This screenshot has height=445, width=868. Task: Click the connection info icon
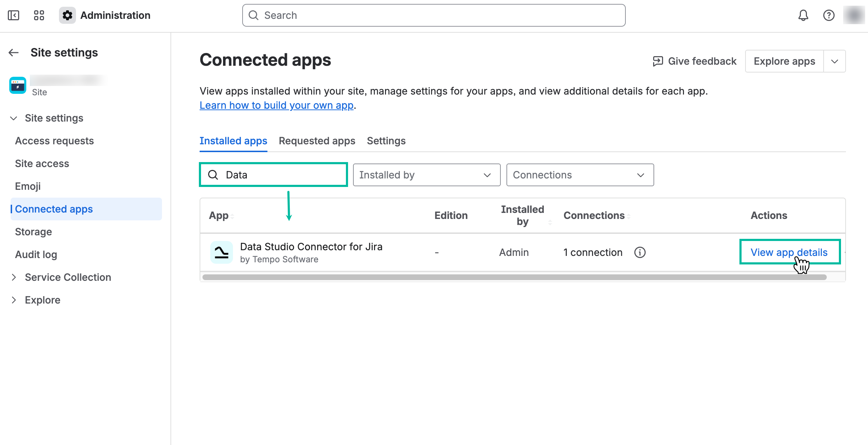click(x=640, y=252)
